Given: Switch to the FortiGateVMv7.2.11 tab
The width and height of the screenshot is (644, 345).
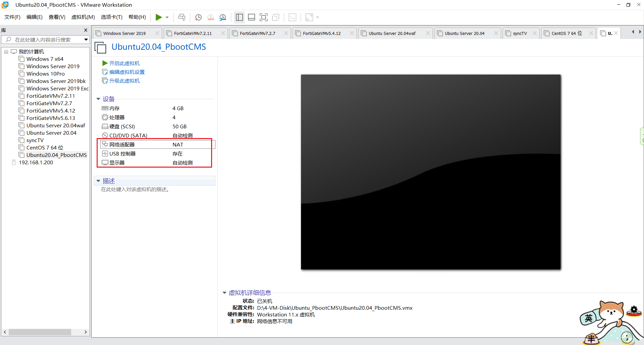Looking at the screenshot, I should pyautogui.click(x=193, y=33).
